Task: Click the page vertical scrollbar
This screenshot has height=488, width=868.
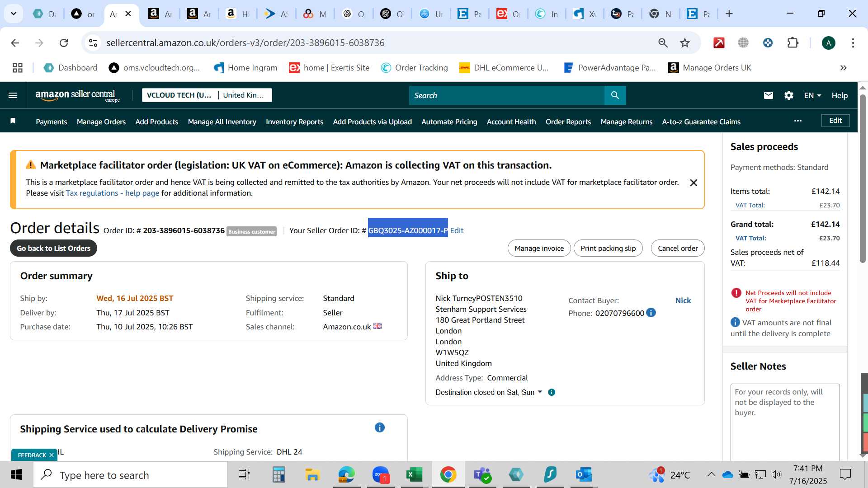Action: [x=863, y=178]
